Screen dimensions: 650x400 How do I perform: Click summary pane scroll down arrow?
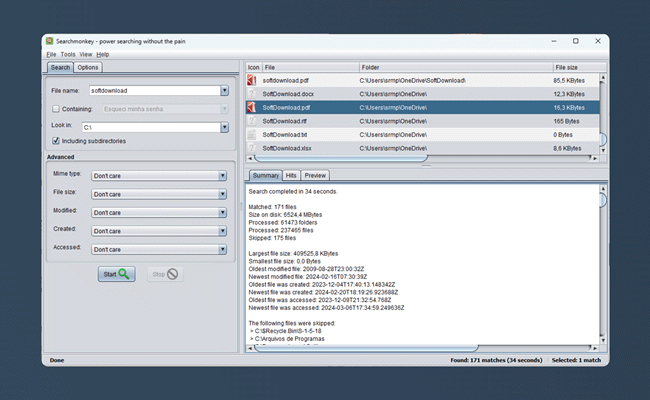click(603, 340)
